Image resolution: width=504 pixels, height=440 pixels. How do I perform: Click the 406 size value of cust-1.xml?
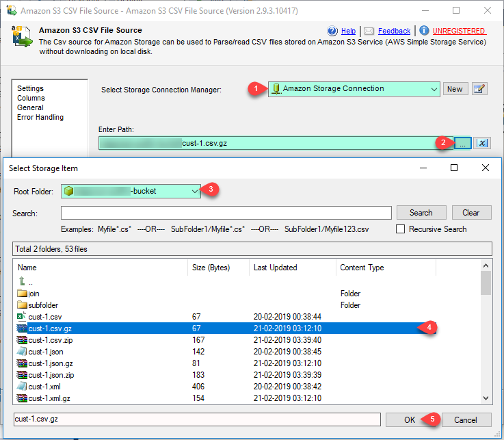tap(198, 387)
